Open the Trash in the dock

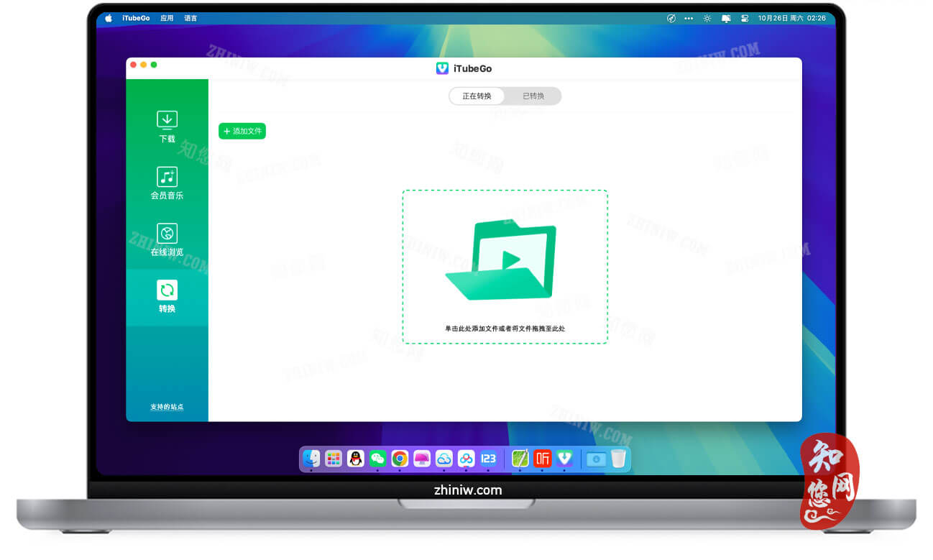coord(619,459)
